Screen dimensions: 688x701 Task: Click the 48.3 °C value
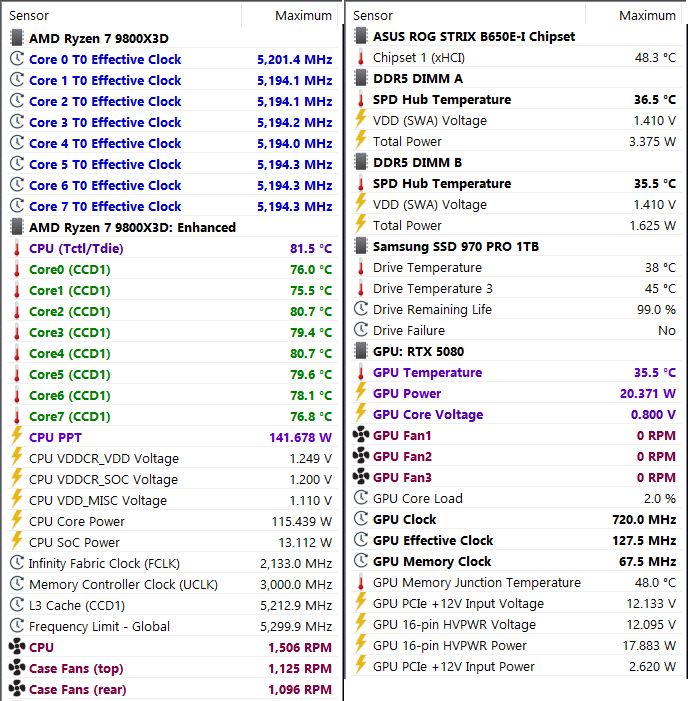(655, 58)
